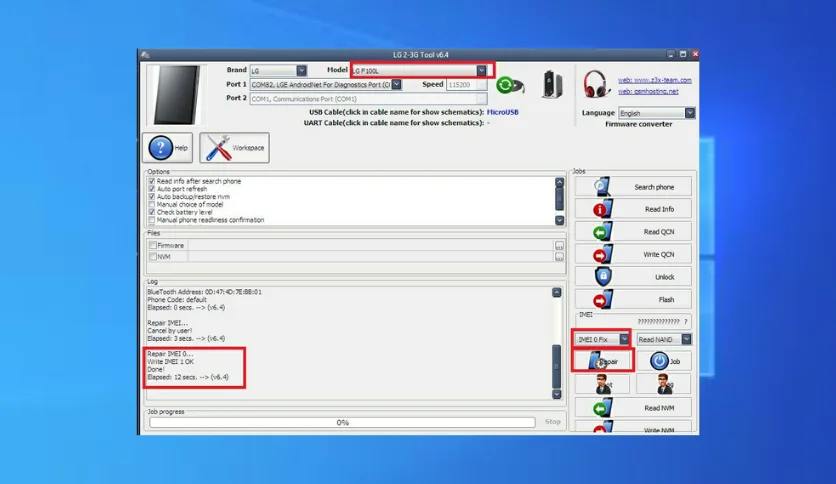Image resolution: width=836 pixels, height=484 pixels.
Task: Check the NVM file checkbox
Action: click(x=153, y=256)
